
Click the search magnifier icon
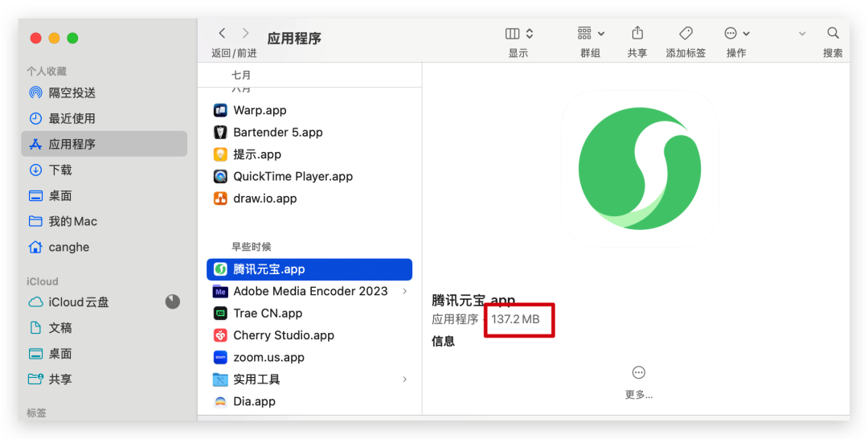(x=833, y=33)
